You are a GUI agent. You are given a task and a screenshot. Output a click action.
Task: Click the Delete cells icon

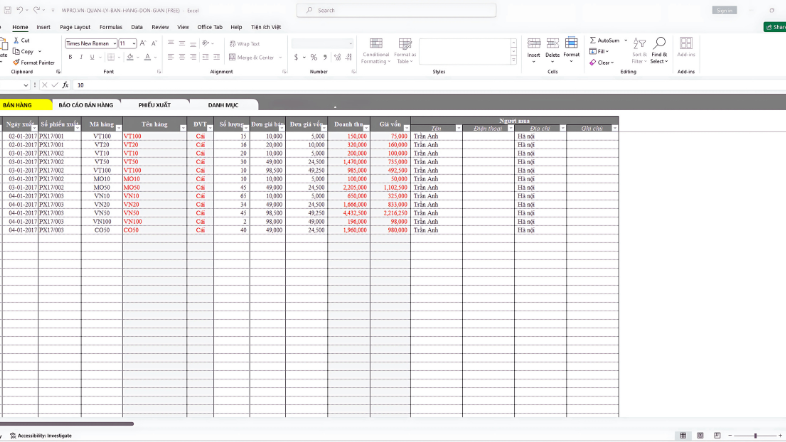click(x=552, y=43)
